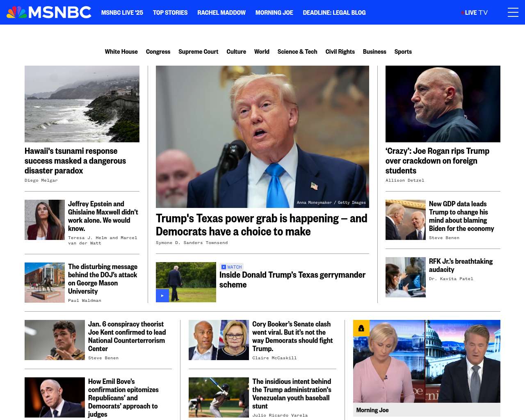Click the George Mason University statue thumbnail
The height and width of the screenshot is (420, 525).
pos(45,283)
